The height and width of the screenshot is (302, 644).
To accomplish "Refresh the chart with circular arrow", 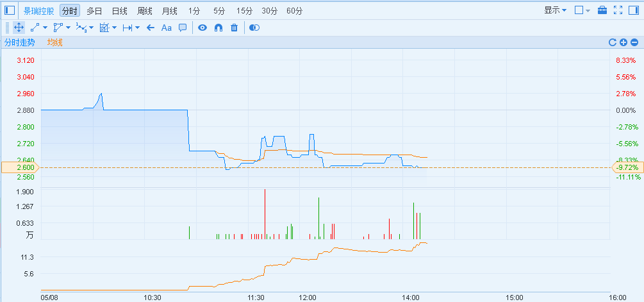I will coord(613,42).
